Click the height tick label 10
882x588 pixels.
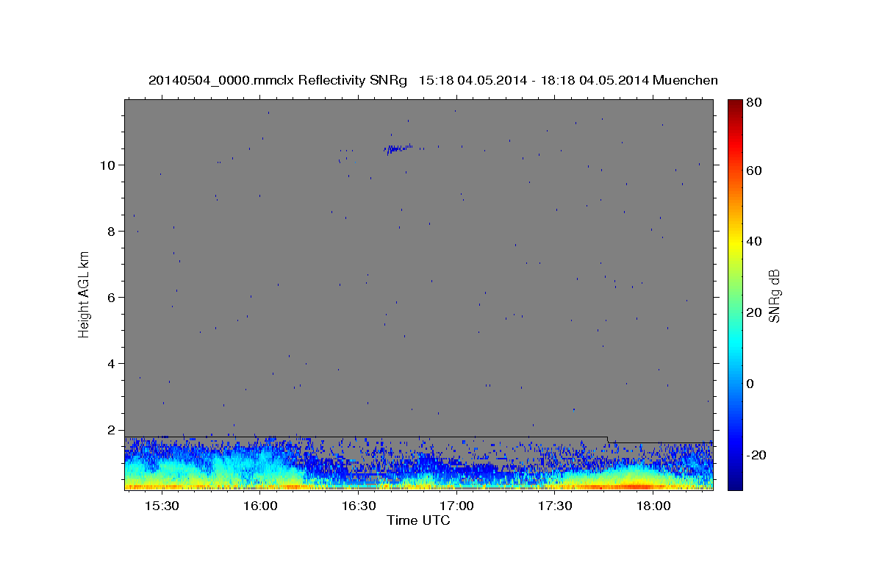click(x=109, y=165)
